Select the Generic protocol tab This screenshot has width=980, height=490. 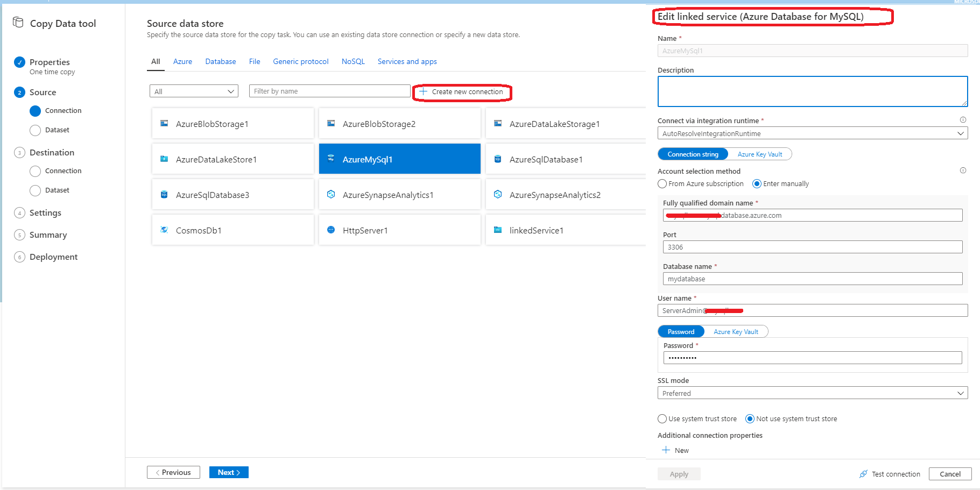coord(301,62)
